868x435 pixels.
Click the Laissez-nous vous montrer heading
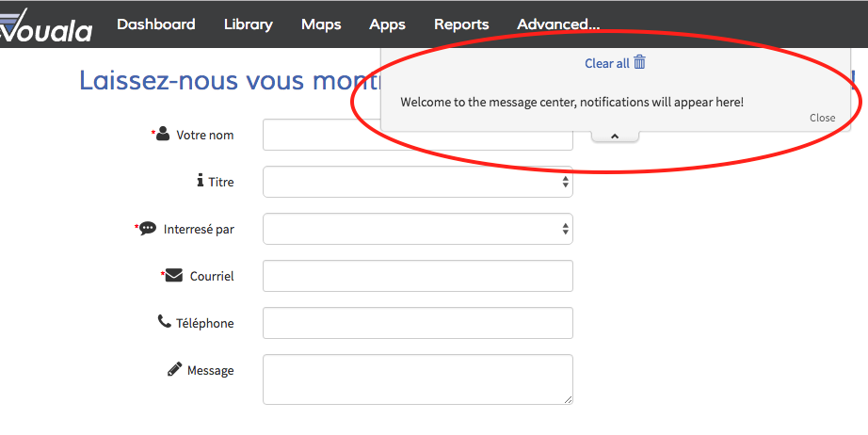click(231, 81)
